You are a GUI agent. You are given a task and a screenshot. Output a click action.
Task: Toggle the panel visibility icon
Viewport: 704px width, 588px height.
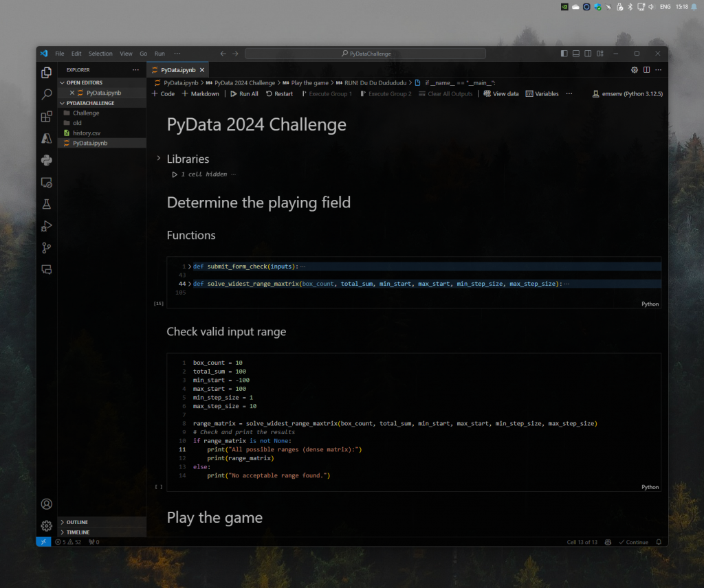point(575,53)
